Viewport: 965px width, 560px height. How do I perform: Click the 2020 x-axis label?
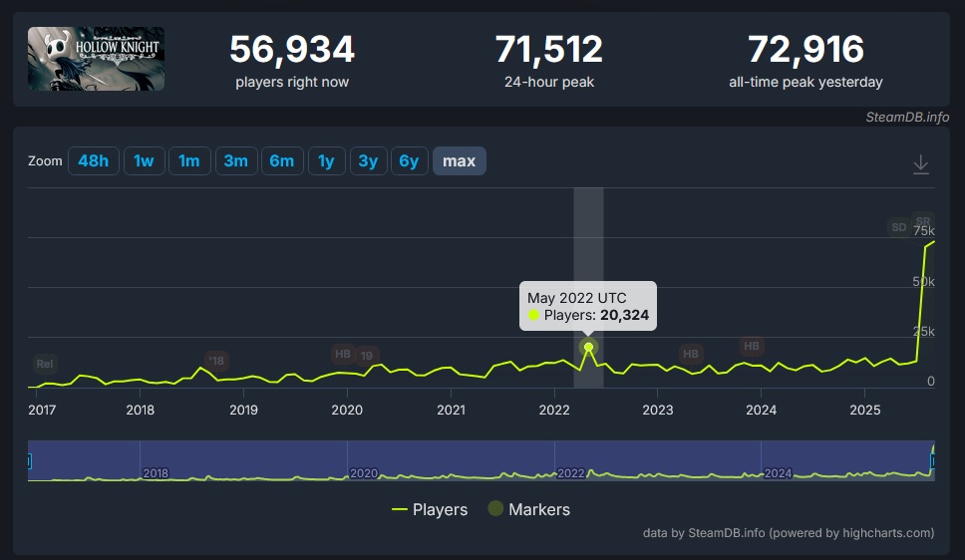(347, 410)
